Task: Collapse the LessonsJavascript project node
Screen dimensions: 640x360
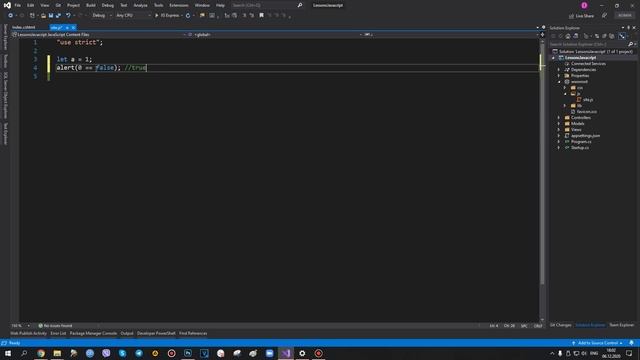Action: (553, 58)
